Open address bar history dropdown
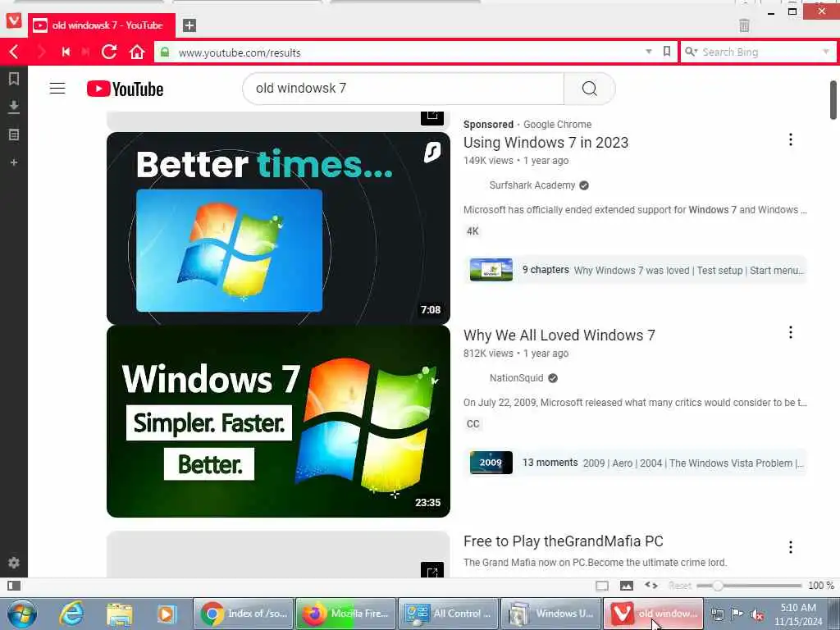Screen dimensions: 840x630 click(649, 52)
